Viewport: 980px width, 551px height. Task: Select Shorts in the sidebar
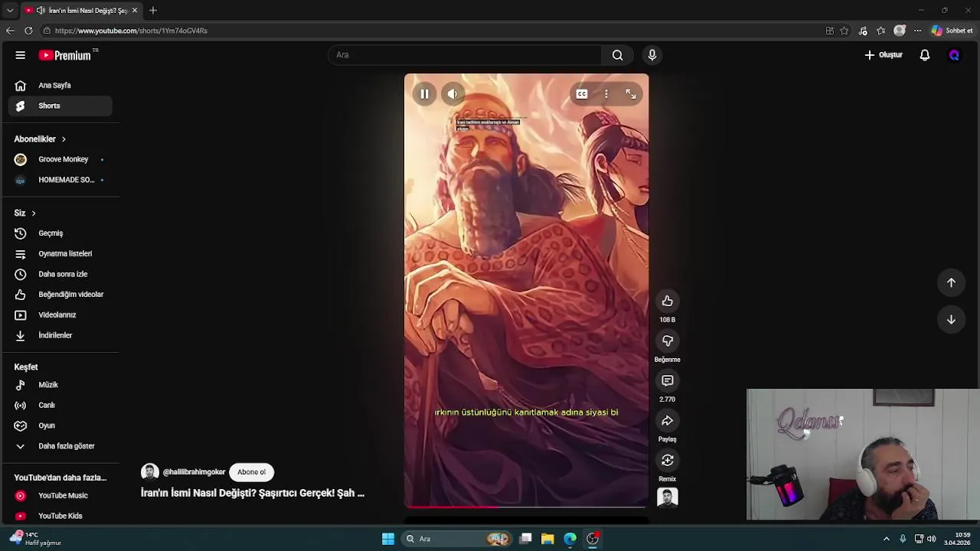pyautogui.click(x=60, y=106)
